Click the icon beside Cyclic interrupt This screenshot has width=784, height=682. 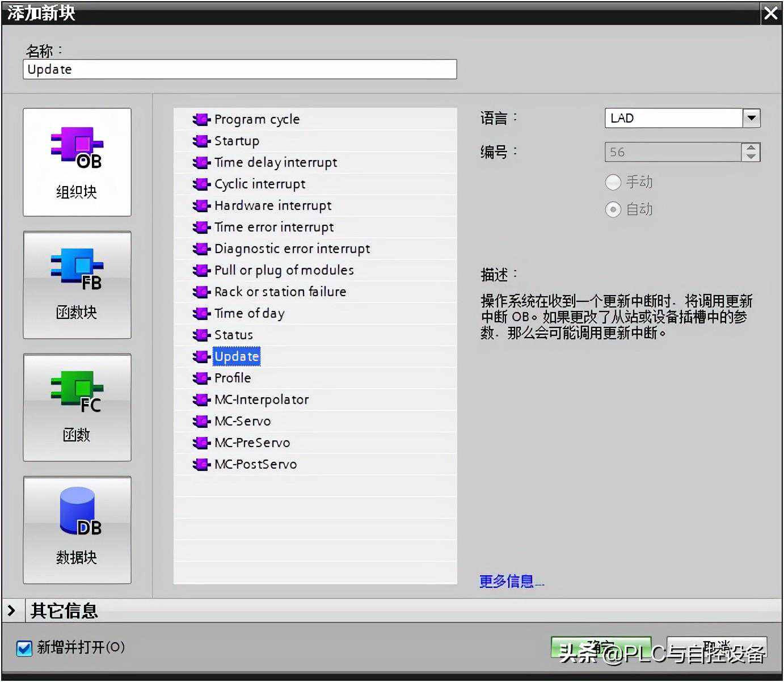click(201, 184)
